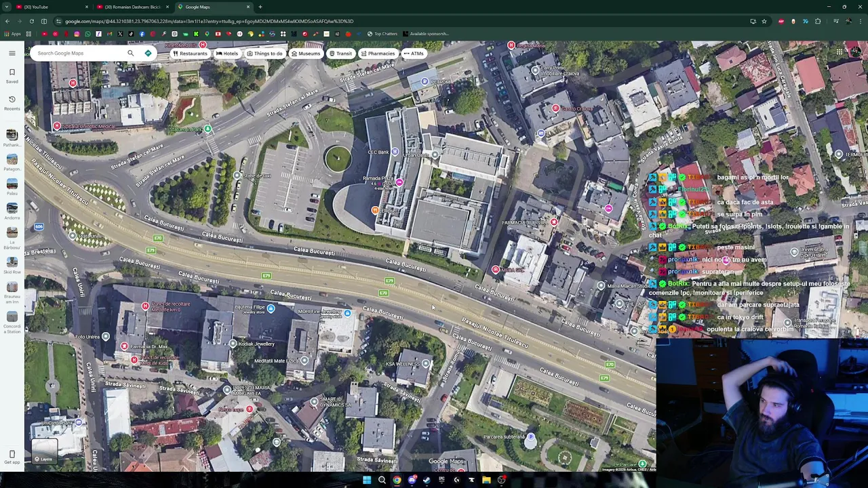
Task: Open Saved places in sidebar
Action: pos(12,75)
